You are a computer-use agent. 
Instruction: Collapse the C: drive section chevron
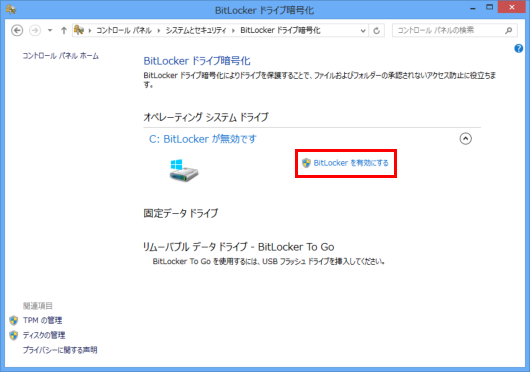[x=465, y=139]
